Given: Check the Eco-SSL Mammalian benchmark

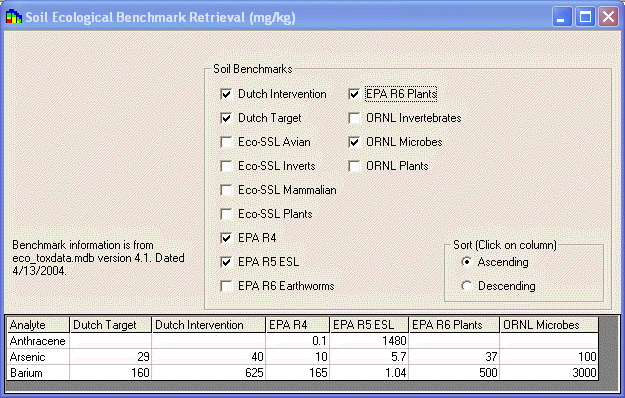Looking at the screenshot, I should [226, 190].
